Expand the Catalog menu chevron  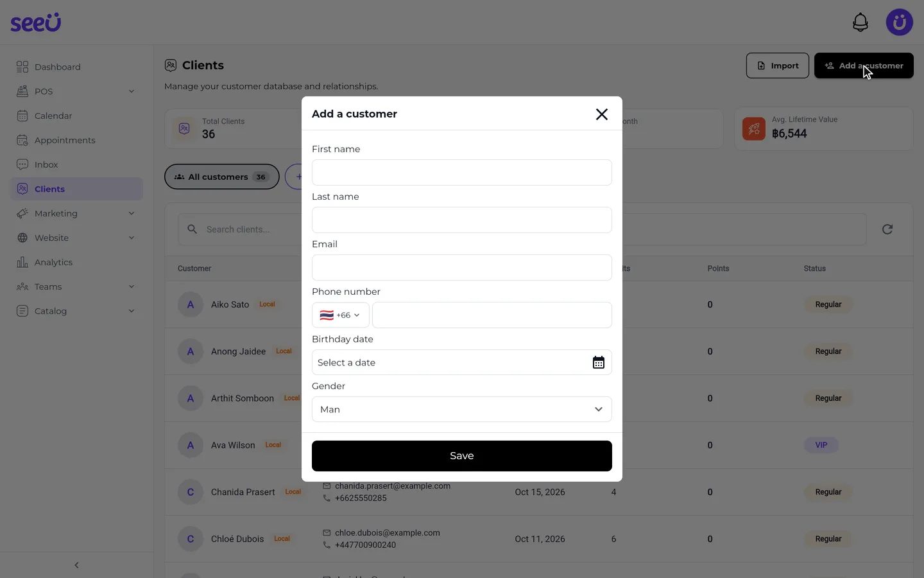click(132, 311)
